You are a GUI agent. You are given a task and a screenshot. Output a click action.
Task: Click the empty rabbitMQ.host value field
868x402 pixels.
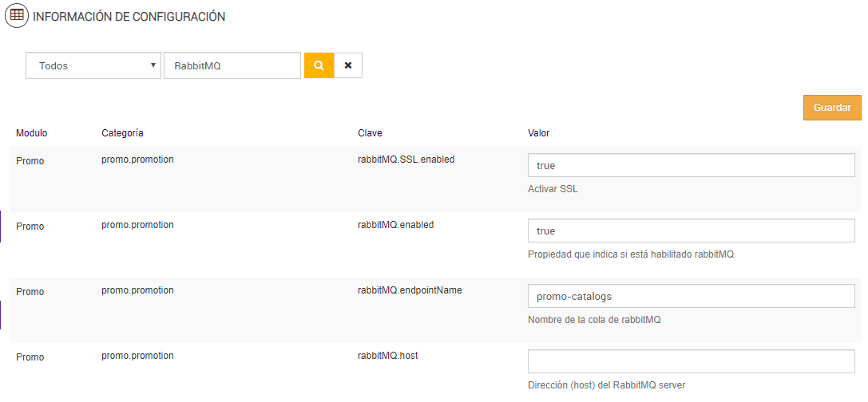coord(691,361)
